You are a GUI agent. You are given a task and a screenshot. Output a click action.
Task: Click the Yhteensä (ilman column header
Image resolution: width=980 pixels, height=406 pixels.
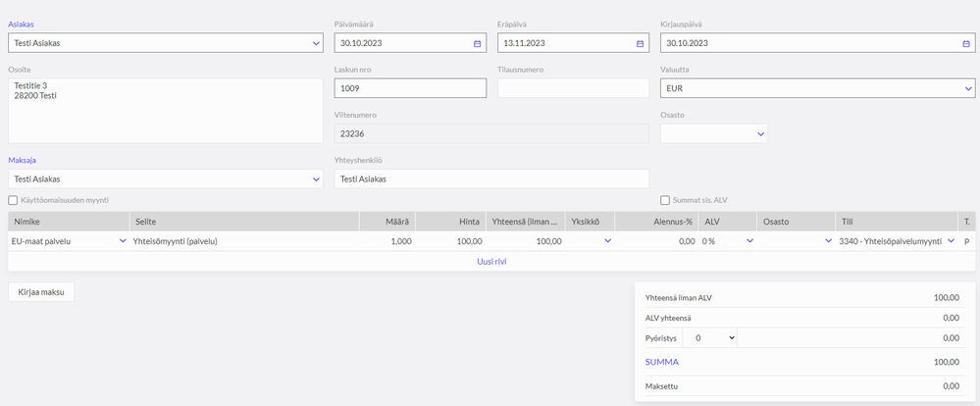pyautogui.click(x=525, y=221)
